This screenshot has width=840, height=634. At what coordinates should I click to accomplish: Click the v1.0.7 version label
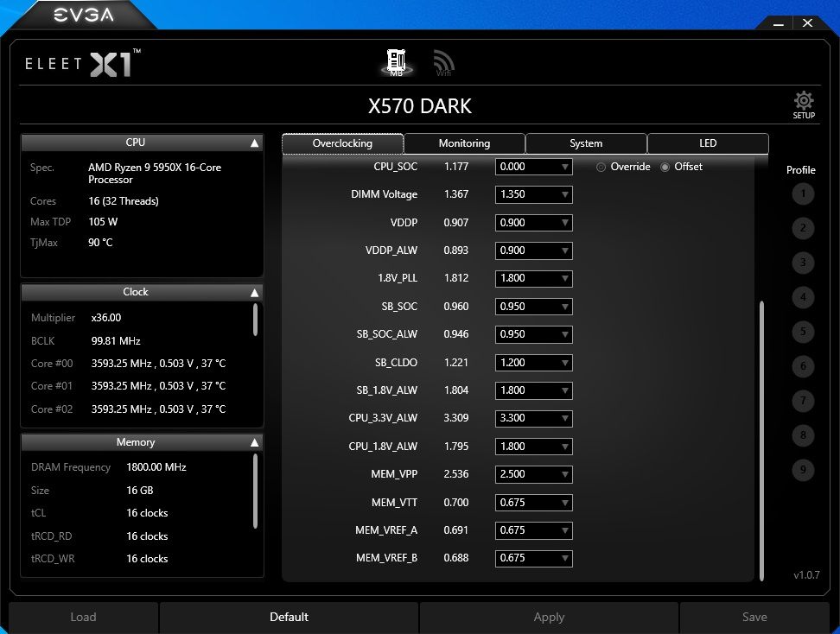click(x=806, y=575)
